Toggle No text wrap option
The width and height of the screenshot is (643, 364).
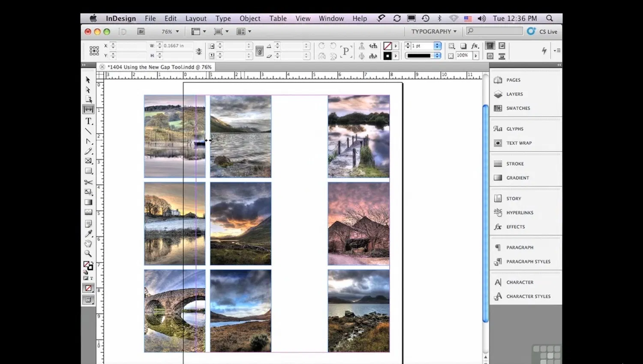490,46
